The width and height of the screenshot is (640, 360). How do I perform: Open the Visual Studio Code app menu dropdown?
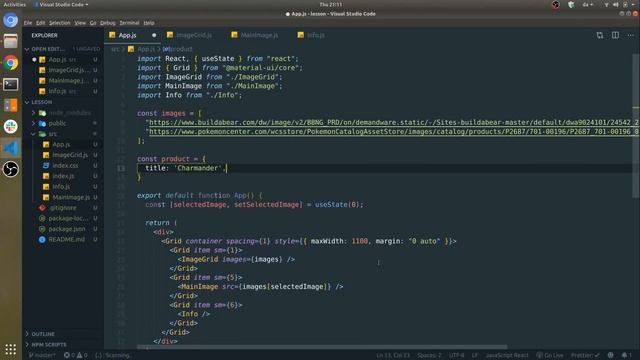point(60,4)
